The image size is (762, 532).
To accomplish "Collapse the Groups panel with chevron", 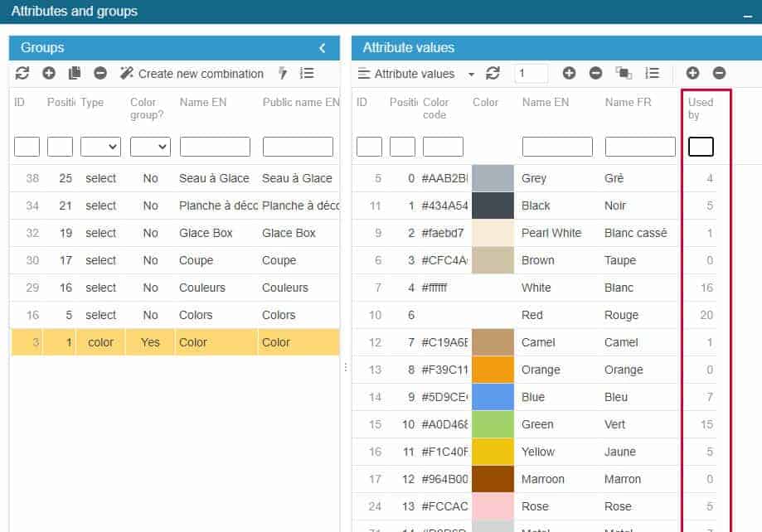I will 323,48.
